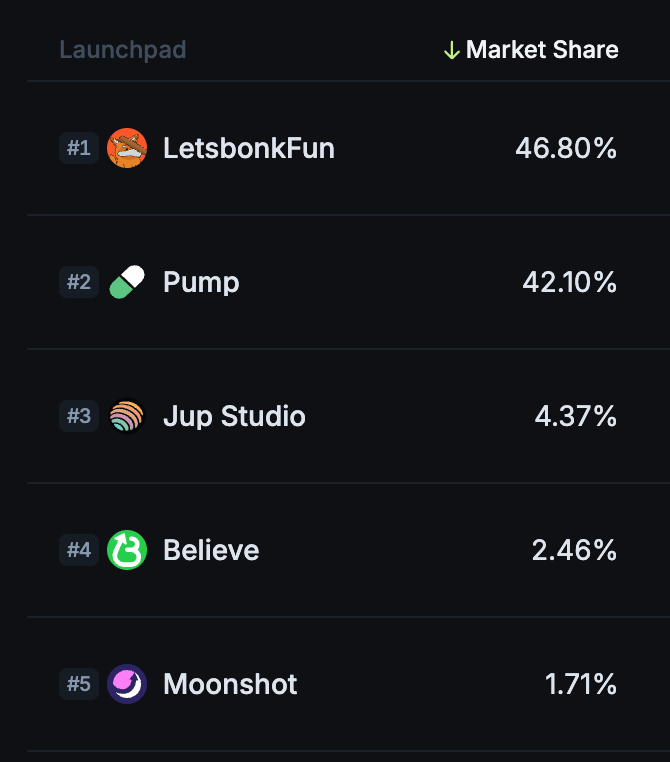Open the Believe launchpad name
This screenshot has width=670, height=762.
(x=211, y=550)
